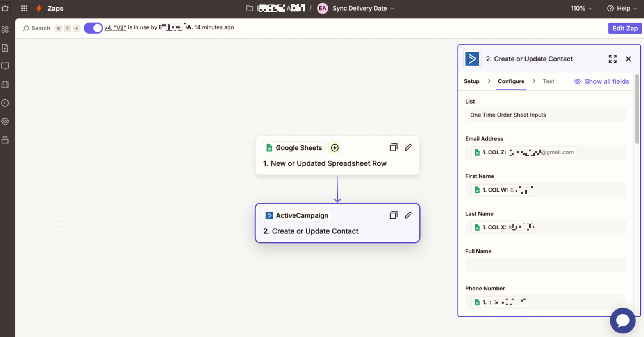Click the Search field in the toolbar
Screen dimensions: 644x337
(x=37, y=28)
